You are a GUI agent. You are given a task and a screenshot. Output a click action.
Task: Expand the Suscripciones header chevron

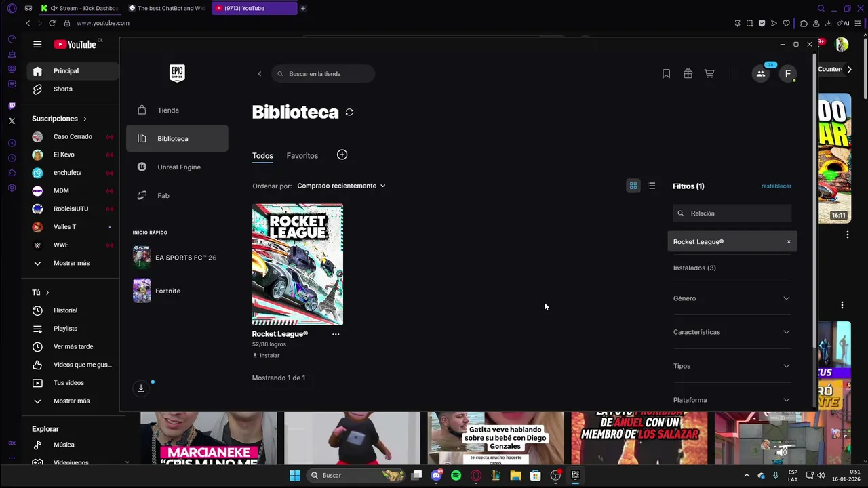[85, 119]
